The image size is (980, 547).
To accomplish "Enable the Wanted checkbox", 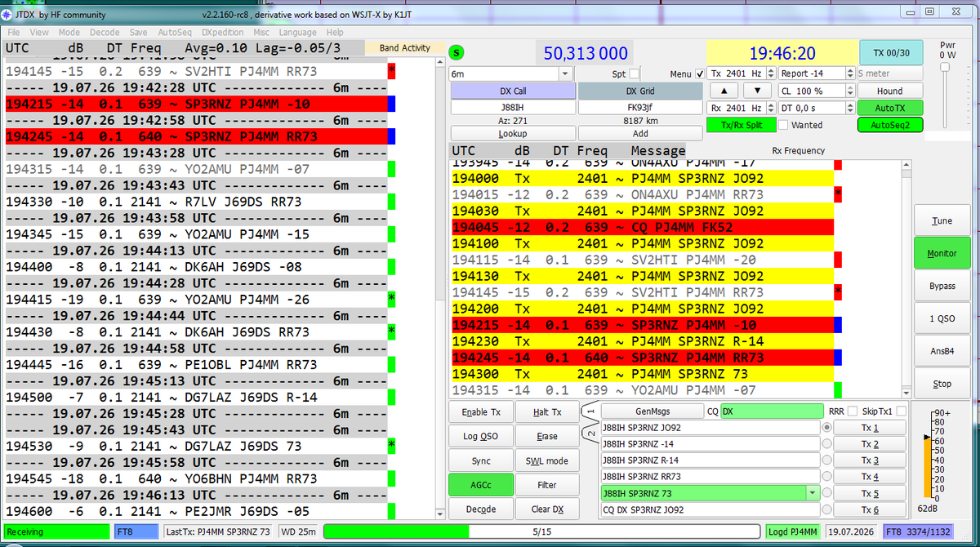I will coord(783,125).
